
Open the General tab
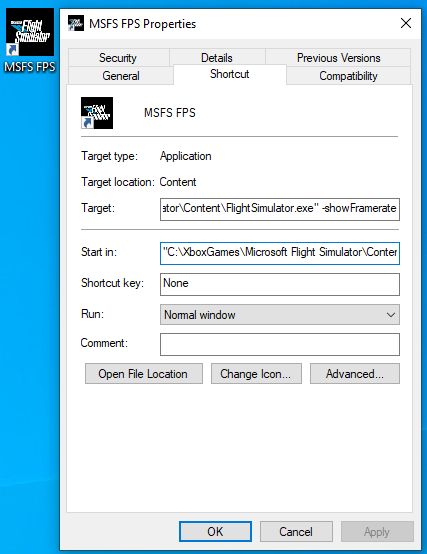coord(121,76)
